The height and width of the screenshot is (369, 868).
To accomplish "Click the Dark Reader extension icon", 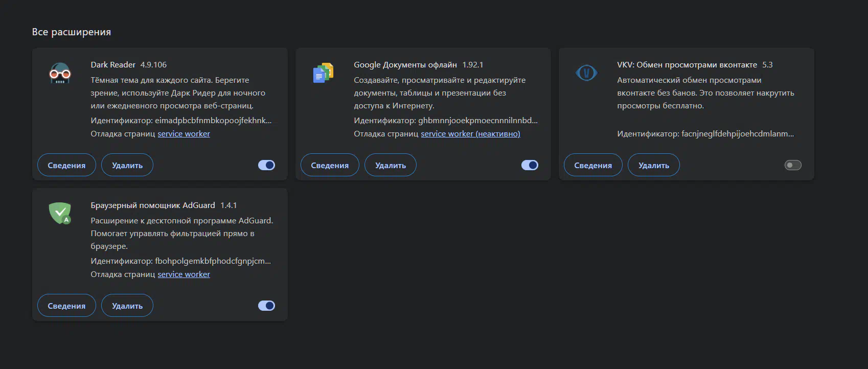I will pyautogui.click(x=60, y=73).
